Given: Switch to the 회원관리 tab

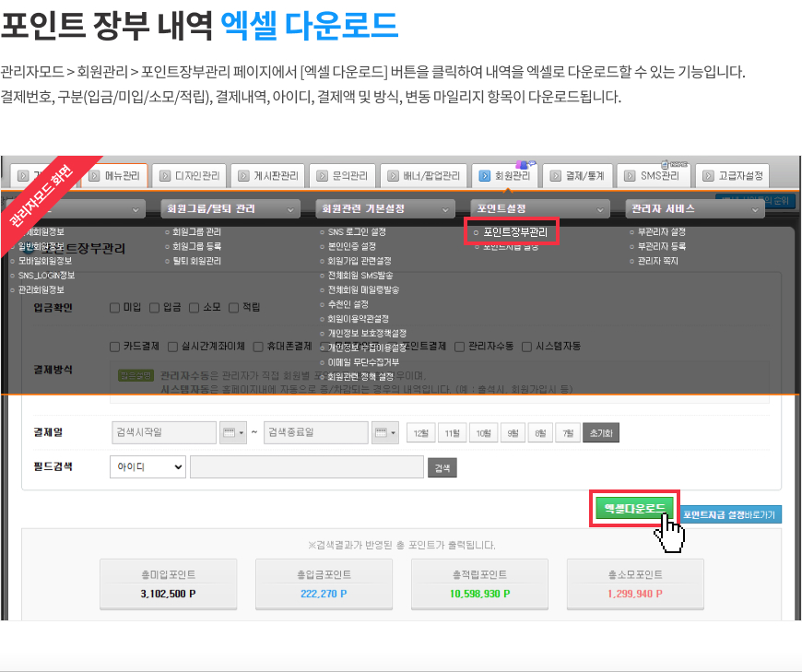Looking at the screenshot, I should pyautogui.click(x=504, y=176).
